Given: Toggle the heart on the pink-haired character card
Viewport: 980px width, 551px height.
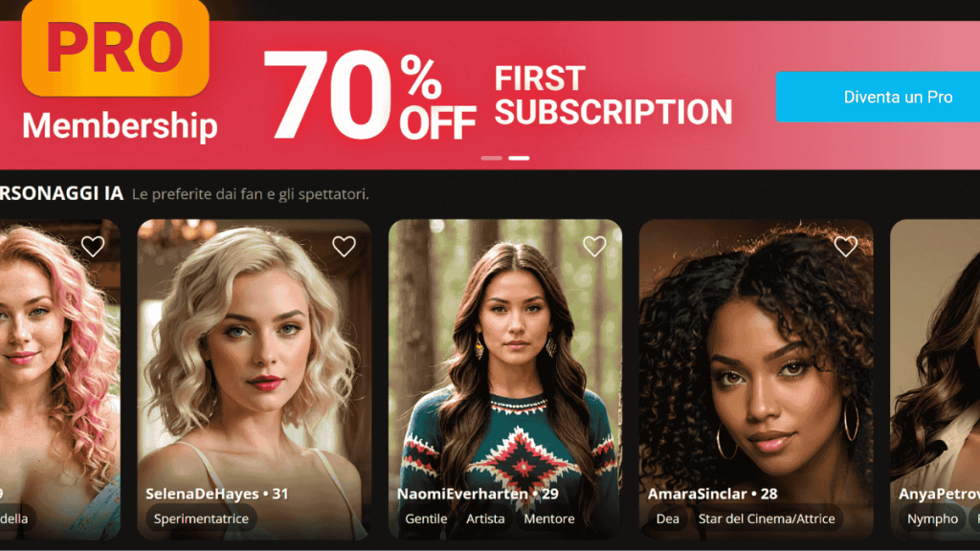Looking at the screenshot, I should coord(93,246).
